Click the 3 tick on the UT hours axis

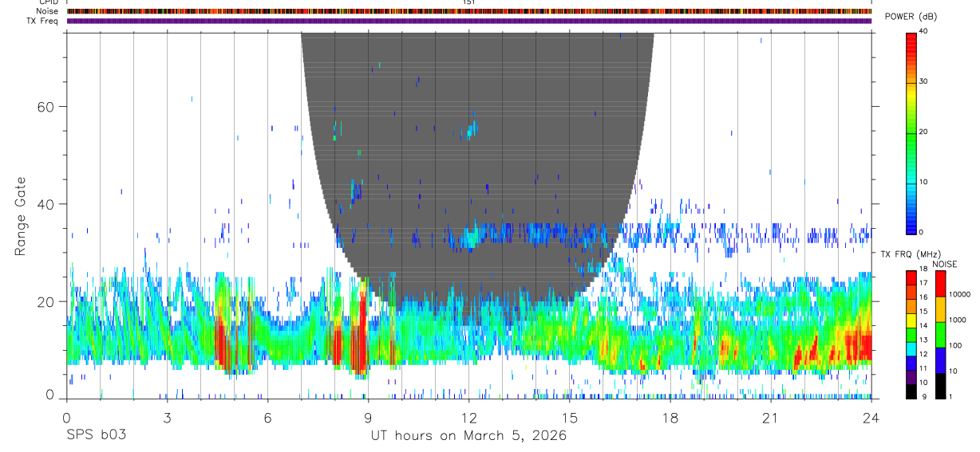[167, 418]
